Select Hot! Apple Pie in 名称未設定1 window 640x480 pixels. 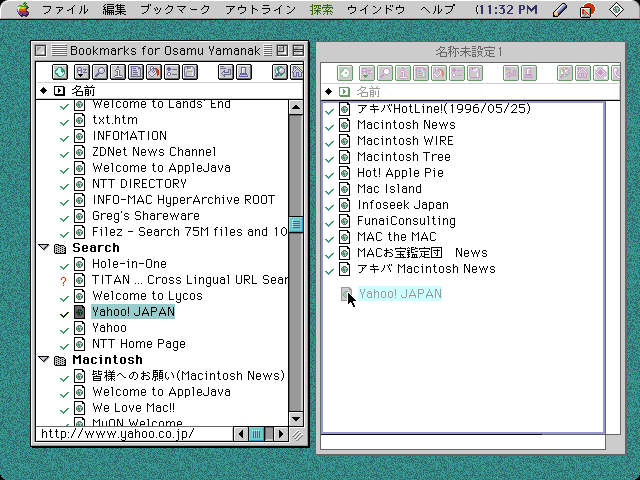point(400,173)
